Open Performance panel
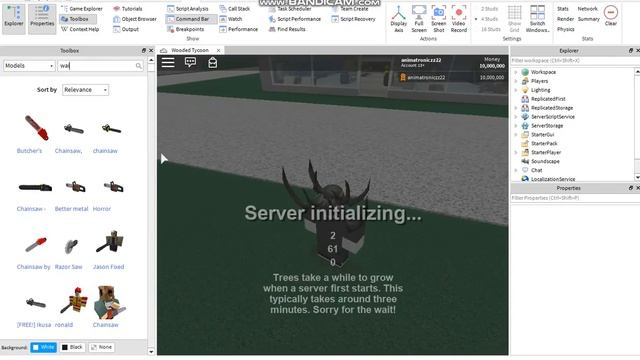This screenshot has height=360, width=640. coord(239,29)
